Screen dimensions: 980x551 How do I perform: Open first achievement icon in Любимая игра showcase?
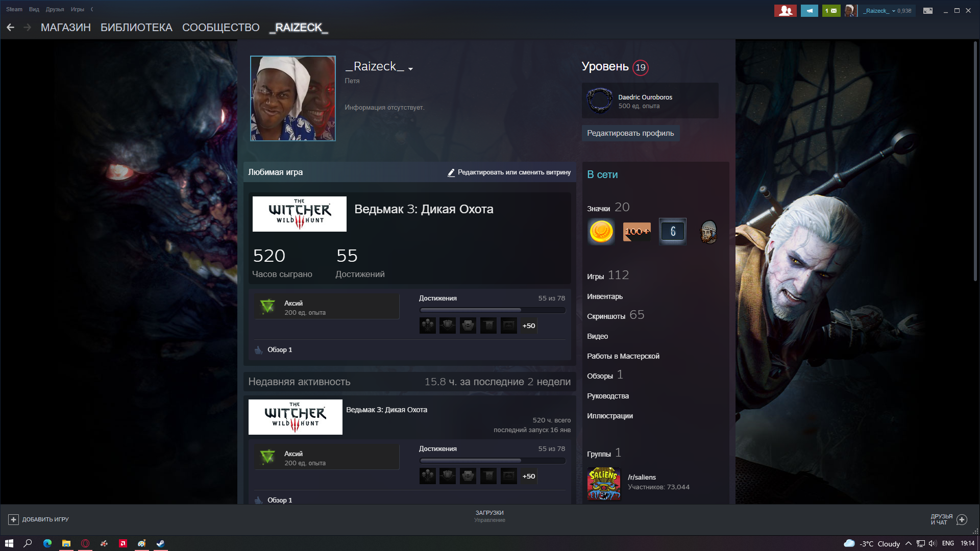[428, 325]
